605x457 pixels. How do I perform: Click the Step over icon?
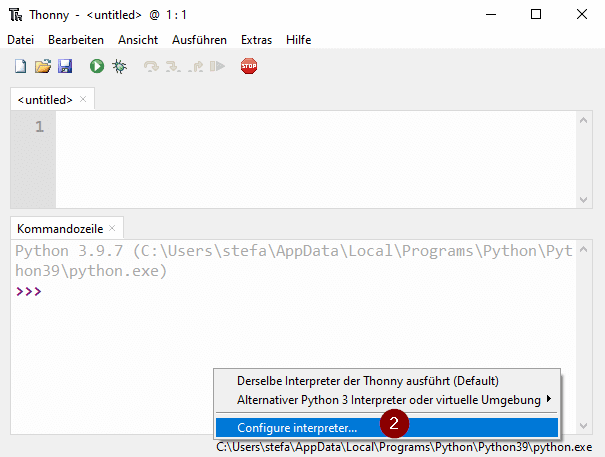[151, 67]
